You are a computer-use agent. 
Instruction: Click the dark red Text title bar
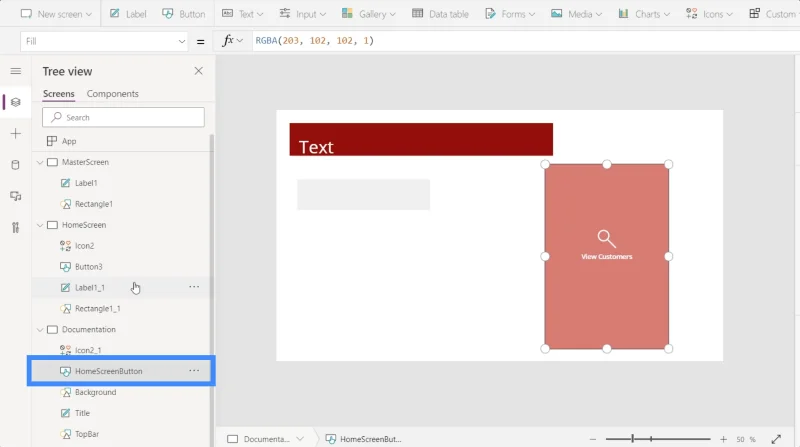click(421, 139)
